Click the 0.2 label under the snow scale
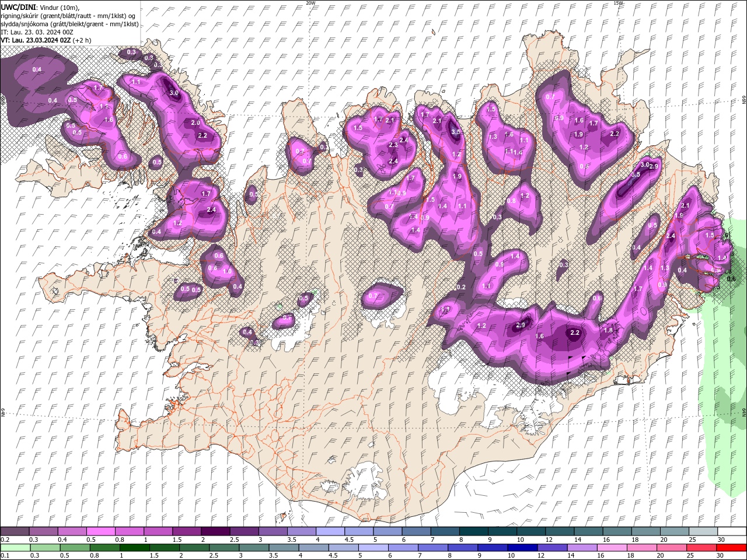Viewport: 747px width, 560px height. click(5, 540)
